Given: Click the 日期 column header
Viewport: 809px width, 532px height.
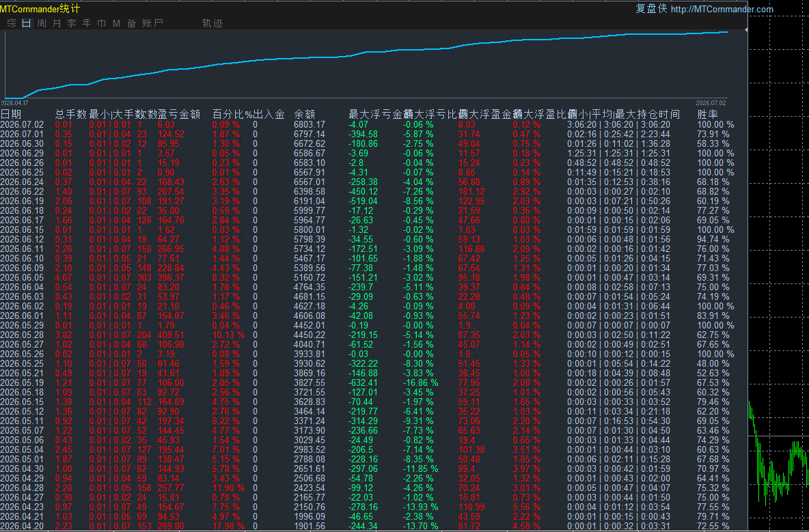Looking at the screenshot, I should click(11, 115).
